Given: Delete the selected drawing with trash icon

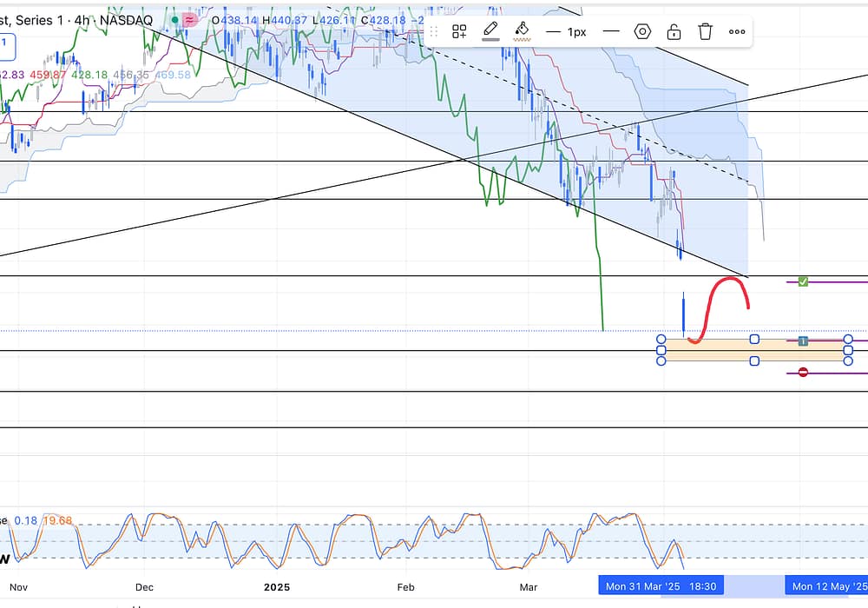Looking at the screenshot, I should (x=706, y=32).
